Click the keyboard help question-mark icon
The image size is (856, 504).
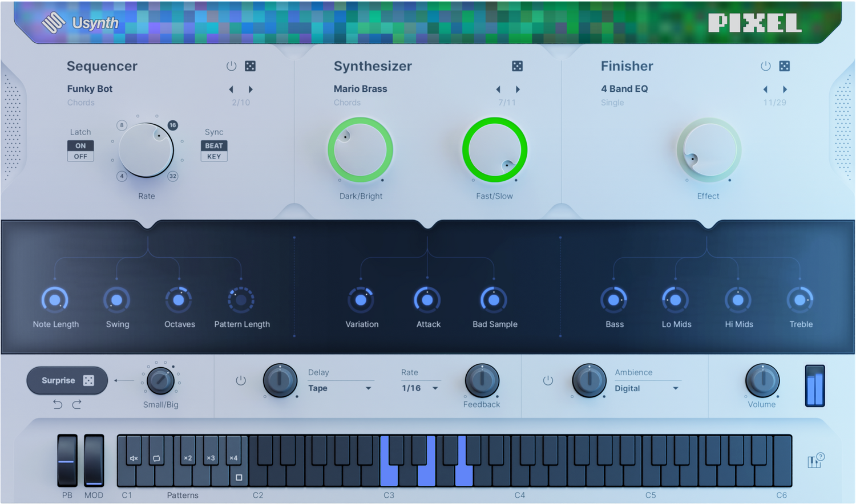pos(815,461)
